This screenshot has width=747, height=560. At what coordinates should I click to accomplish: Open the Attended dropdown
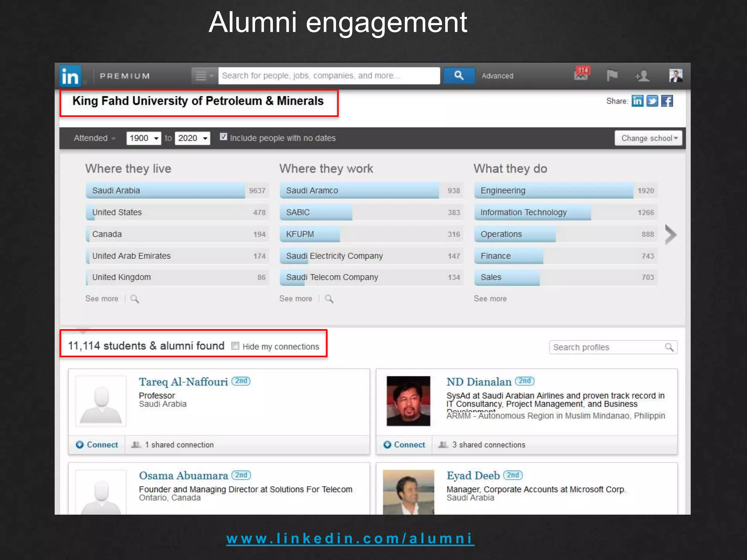coord(94,138)
